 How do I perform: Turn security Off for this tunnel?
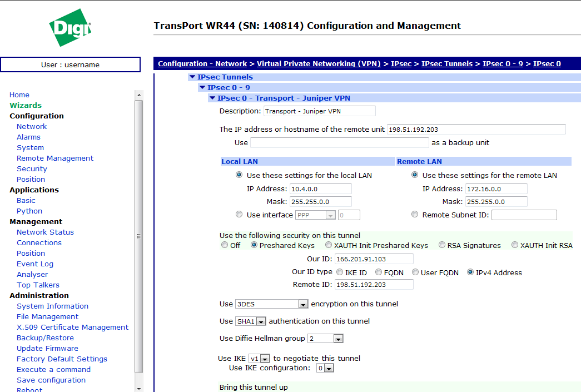(225, 245)
